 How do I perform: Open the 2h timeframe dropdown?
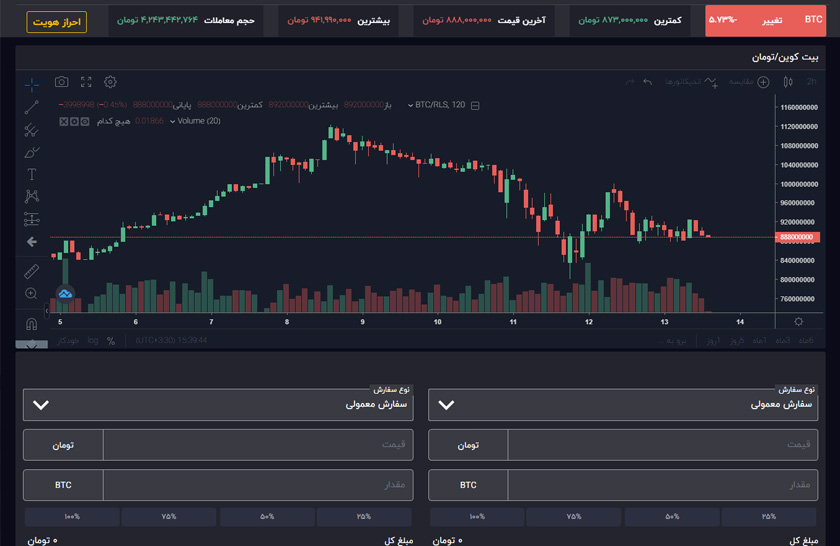[x=811, y=82]
